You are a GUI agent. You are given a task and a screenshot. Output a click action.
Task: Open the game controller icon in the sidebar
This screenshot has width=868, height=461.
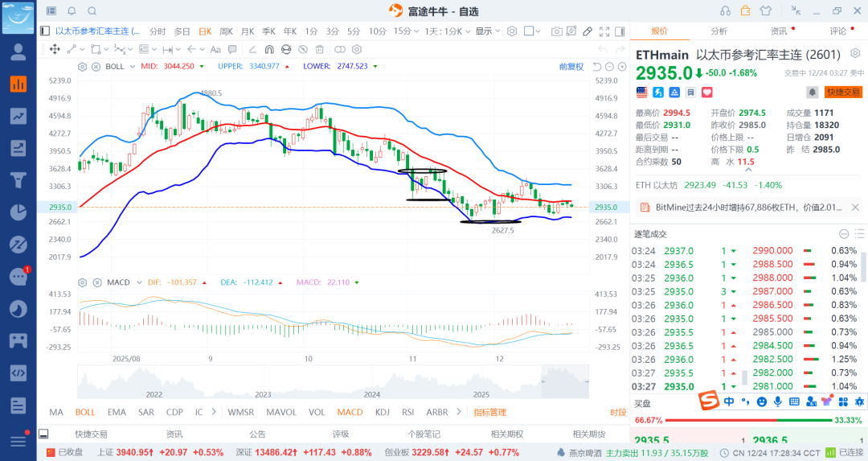tap(18, 341)
